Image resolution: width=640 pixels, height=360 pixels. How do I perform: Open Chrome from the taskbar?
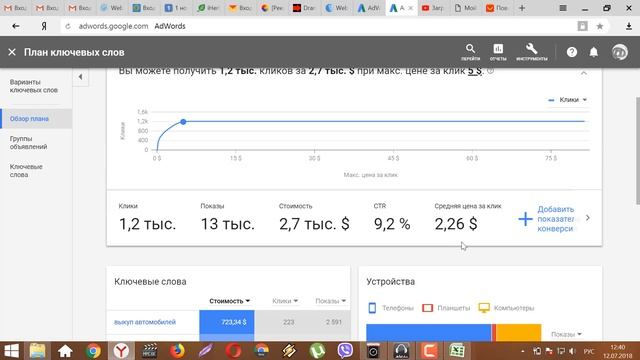(x=93, y=351)
